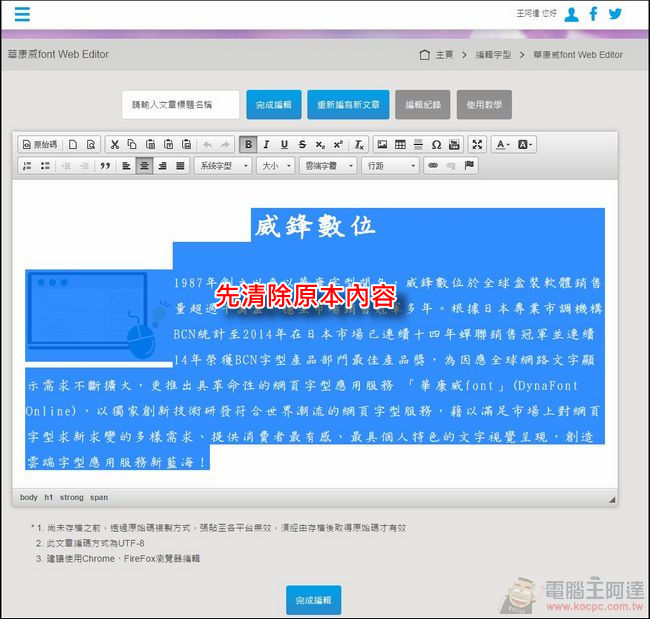The height and width of the screenshot is (619, 650).
Task: Toggle bold formatting
Action: pos(248,144)
